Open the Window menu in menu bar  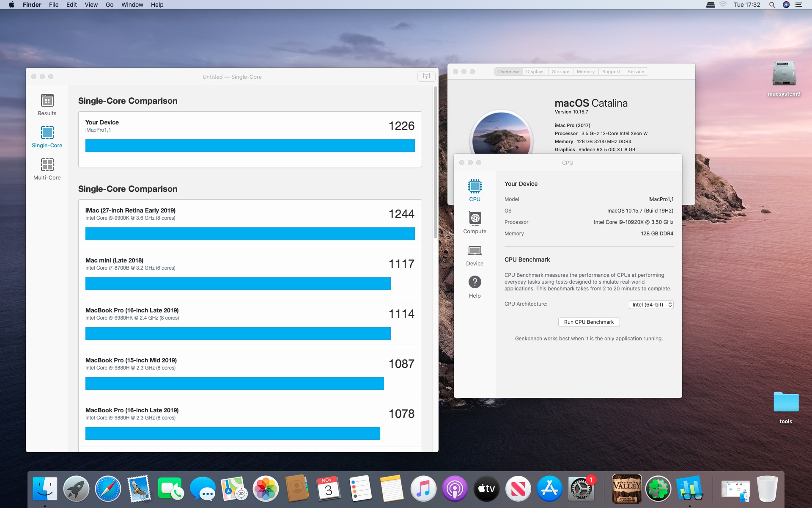(132, 5)
